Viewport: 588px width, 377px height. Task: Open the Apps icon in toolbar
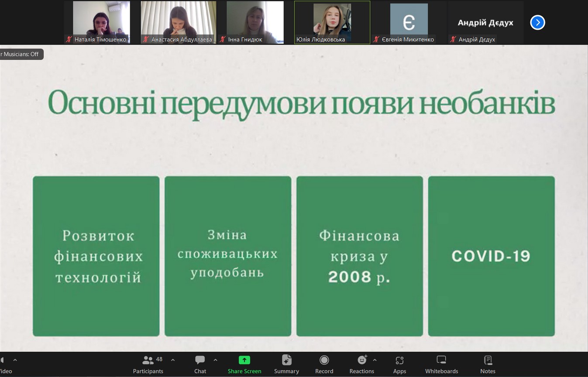coord(399,360)
